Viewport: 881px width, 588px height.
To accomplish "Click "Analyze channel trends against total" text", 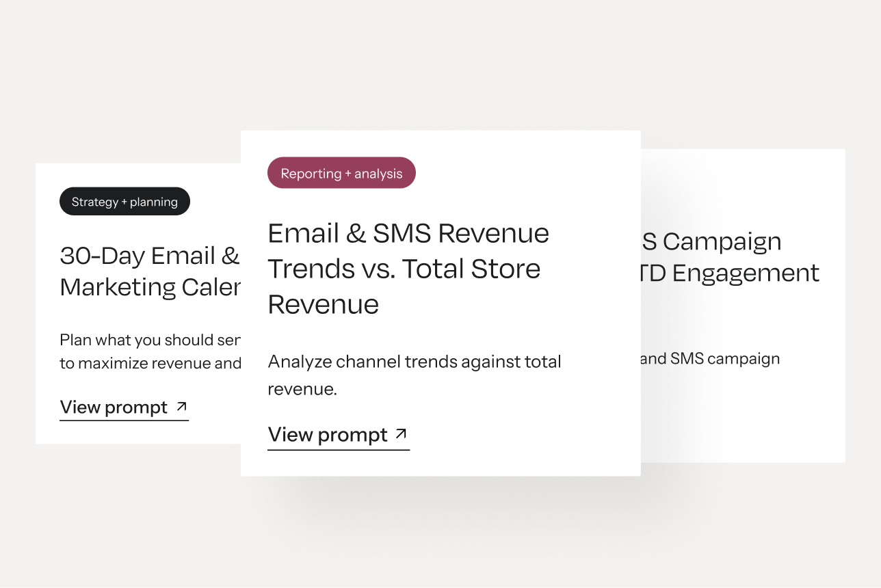I will 415,362.
